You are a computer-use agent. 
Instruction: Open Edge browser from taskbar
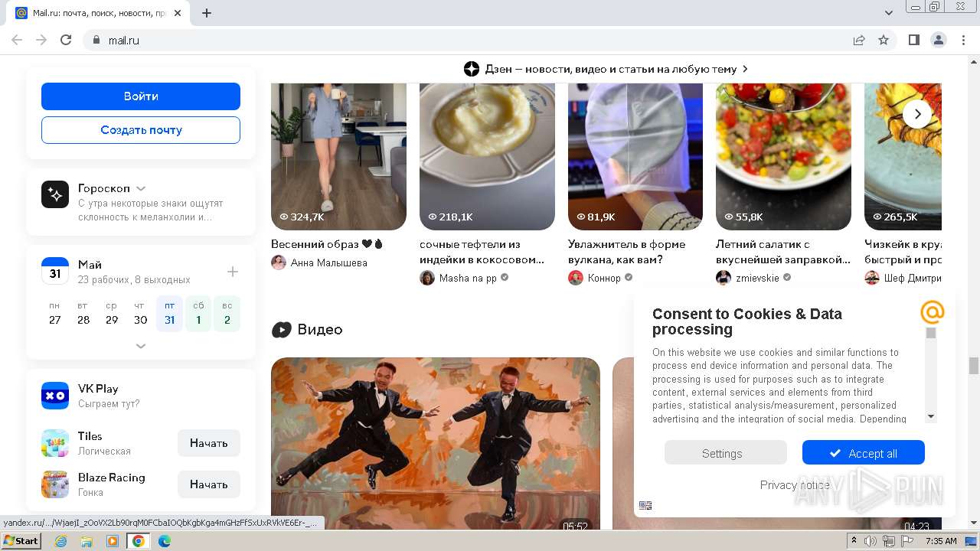tap(164, 541)
